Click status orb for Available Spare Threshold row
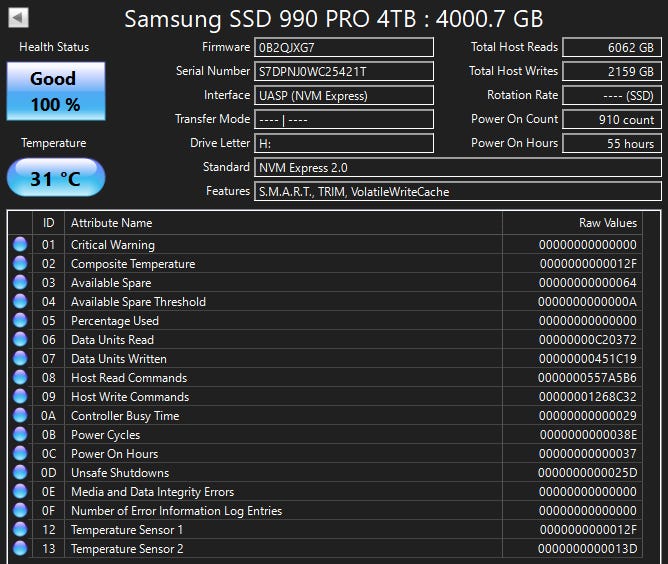Screen dimensions: 668x564 pyautogui.click(x=20, y=301)
